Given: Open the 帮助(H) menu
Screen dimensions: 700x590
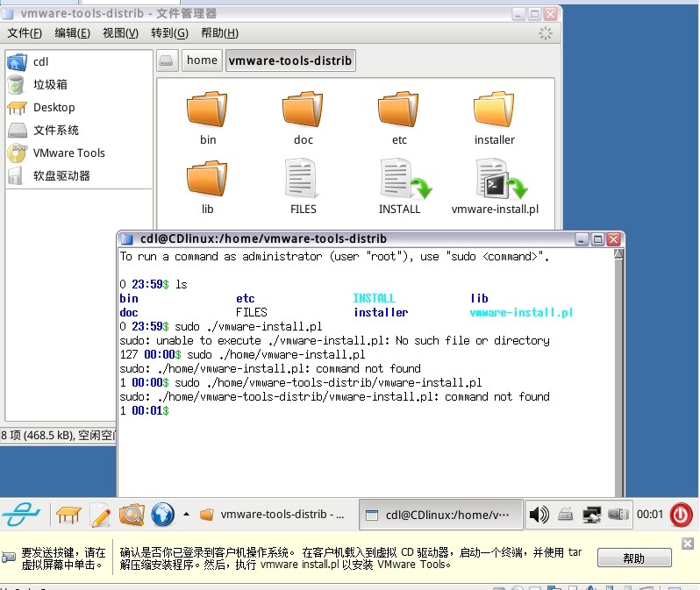Looking at the screenshot, I should coord(219,33).
